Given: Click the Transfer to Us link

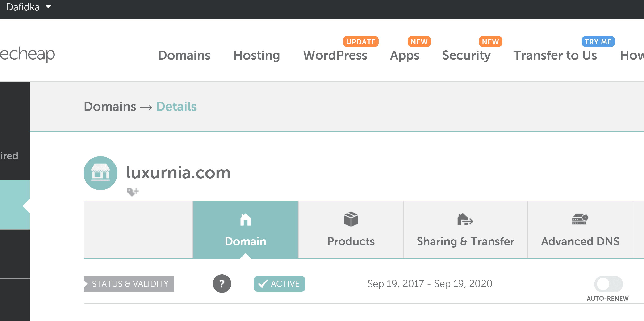Looking at the screenshot, I should pyautogui.click(x=555, y=55).
